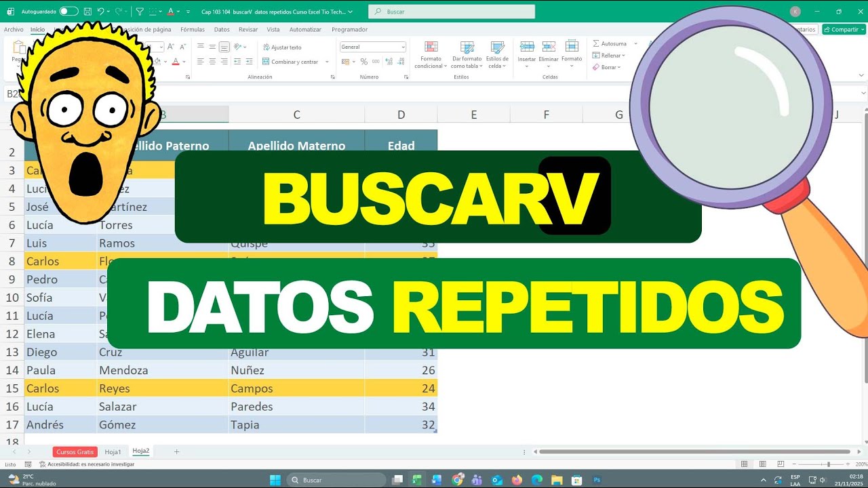
Task: Add a new sheet with plus icon
Action: [176, 451]
